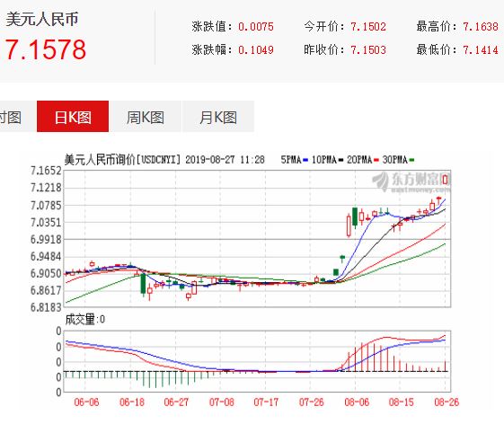Screen dimensions: 504x424
Task: Open the partially visible 分时图 tab
Action: tap(13, 117)
